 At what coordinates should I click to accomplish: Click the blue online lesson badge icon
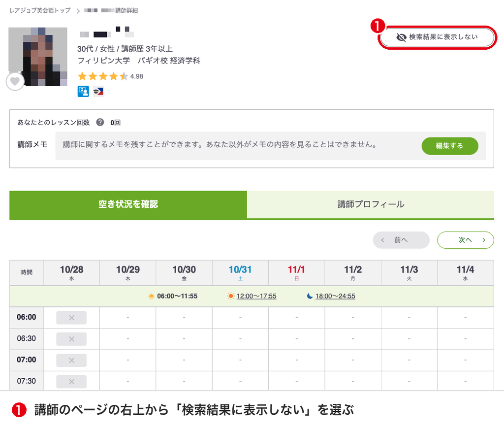coord(83,91)
